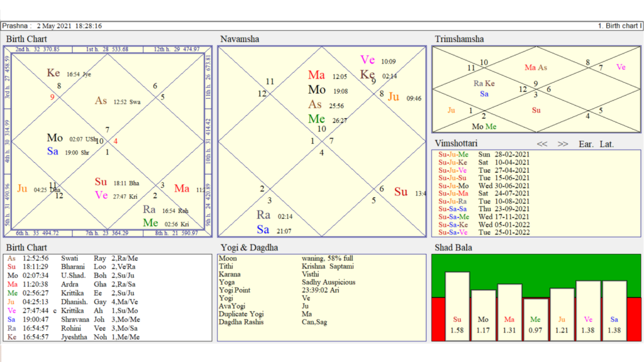Click the Su Bharani row in table
Viewport: 644px width, 362px height.
(72, 266)
